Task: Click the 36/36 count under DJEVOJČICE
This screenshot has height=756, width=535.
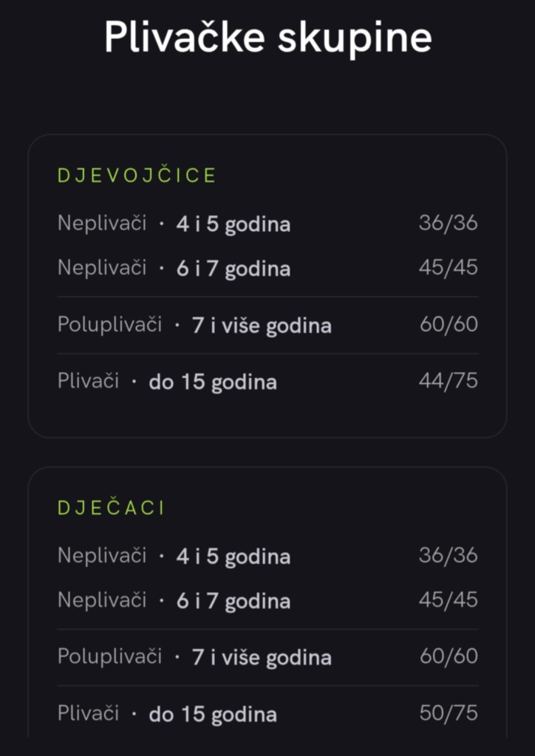Action: [448, 223]
